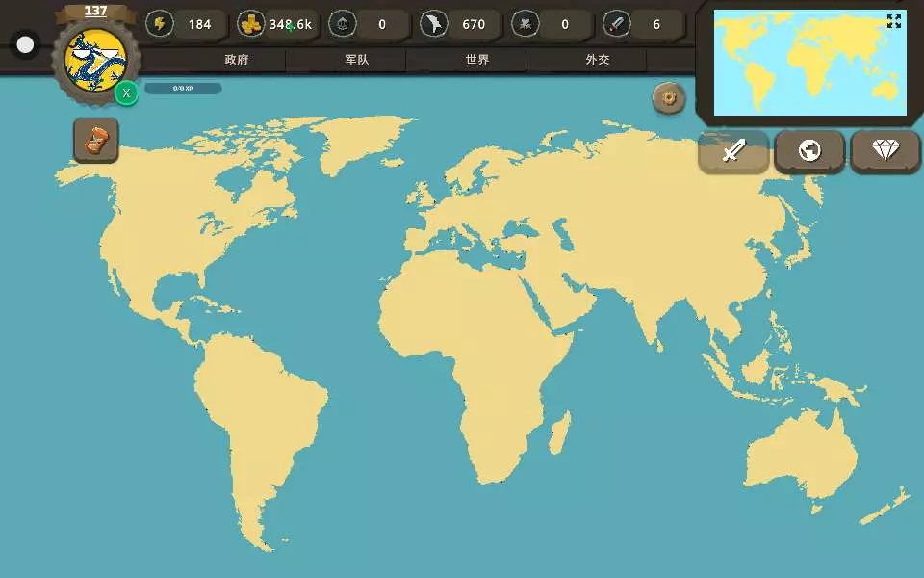The image size is (924, 578).
Task: Open the 世界 menu
Action: [476, 60]
